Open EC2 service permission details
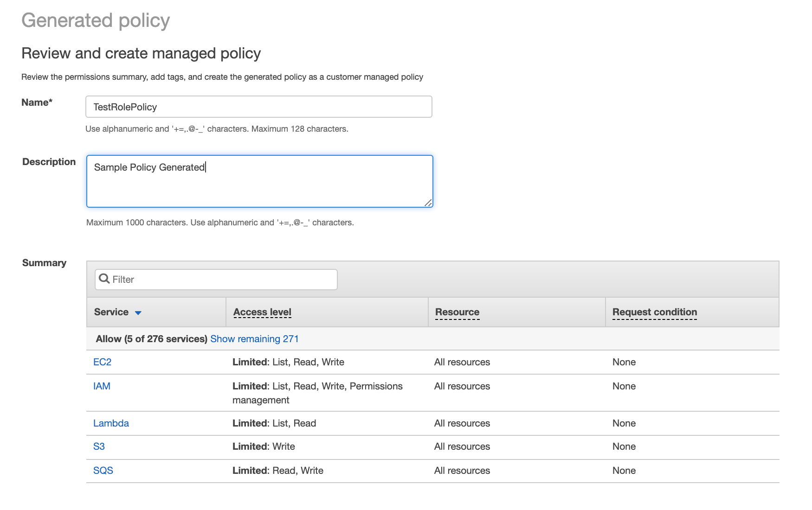 [102, 362]
